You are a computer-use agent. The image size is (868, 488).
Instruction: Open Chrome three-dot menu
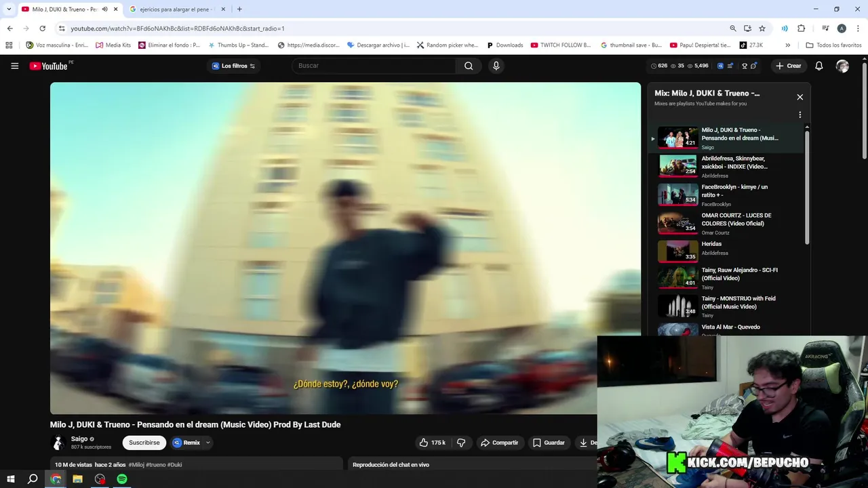(859, 28)
